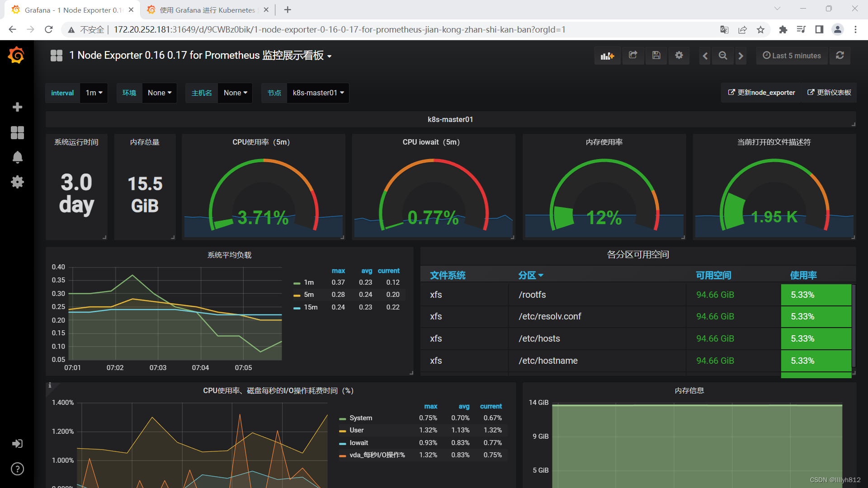
Task: Sort load legend by max column
Action: pyautogui.click(x=338, y=271)
